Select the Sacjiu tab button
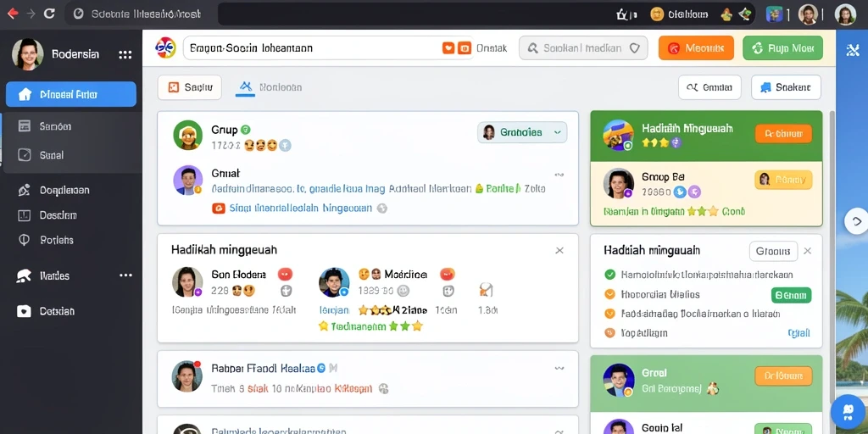This screenshot has height=434, width=868. point(189,87)
